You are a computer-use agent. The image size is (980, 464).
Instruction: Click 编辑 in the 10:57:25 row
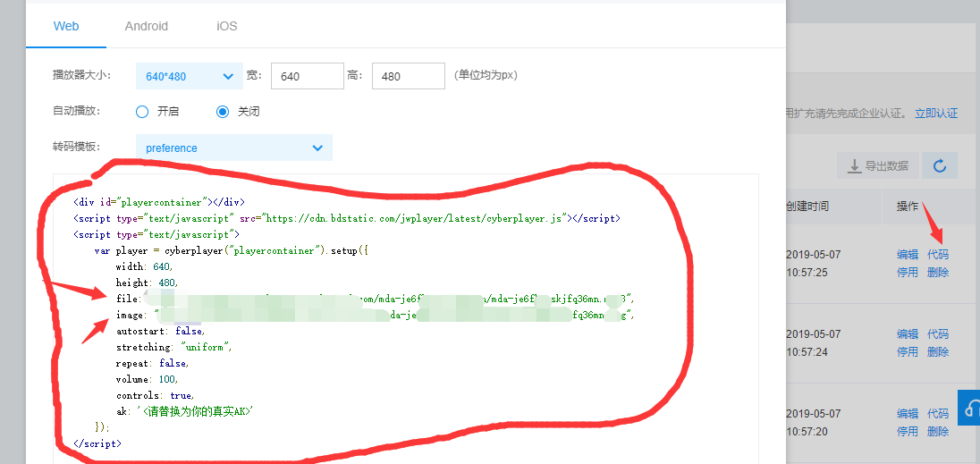[x=908, y=254]
